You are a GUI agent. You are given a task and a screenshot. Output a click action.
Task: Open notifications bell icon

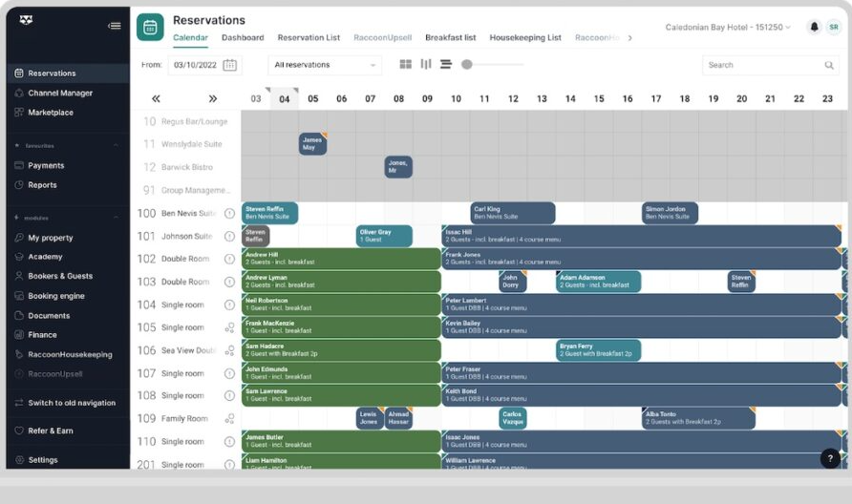pos(814,27)
